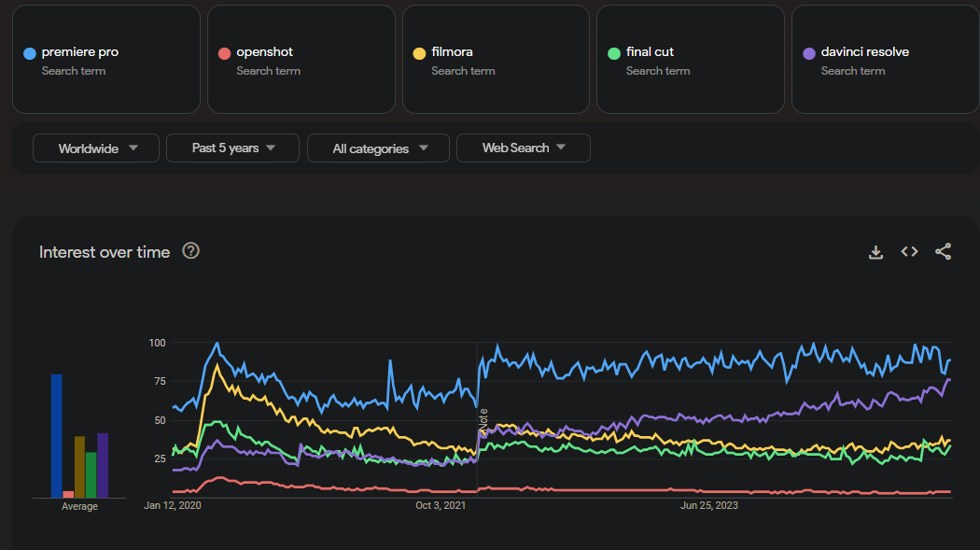Change the Web Search type dropdown
The image size is (980, 550).
pos(523,148)
